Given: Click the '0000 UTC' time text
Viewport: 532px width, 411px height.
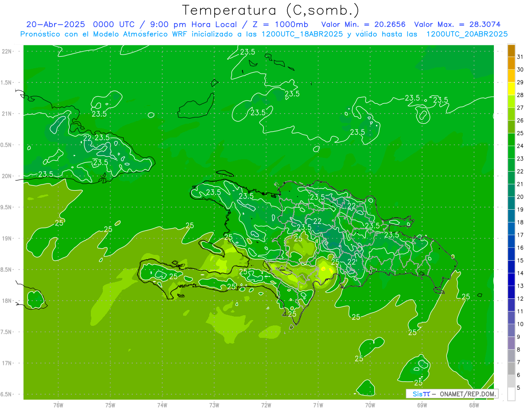Looking at the screenshot, I should click(113, 24).
